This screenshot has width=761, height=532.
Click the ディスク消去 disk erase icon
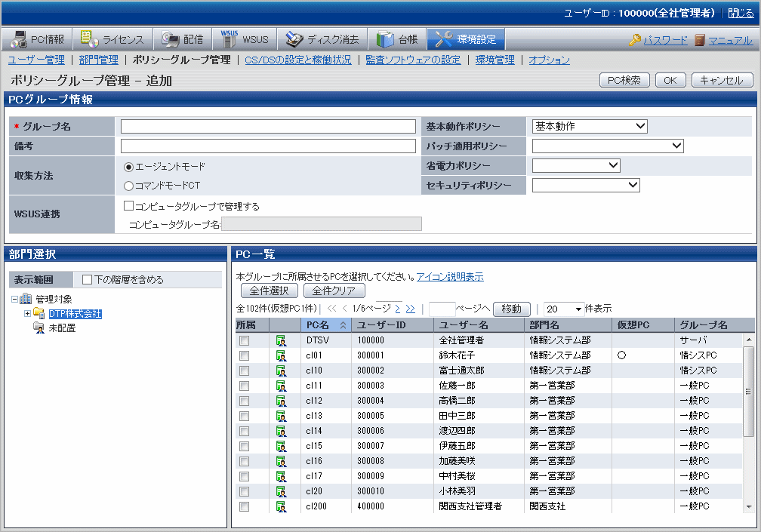coord(294,39)
